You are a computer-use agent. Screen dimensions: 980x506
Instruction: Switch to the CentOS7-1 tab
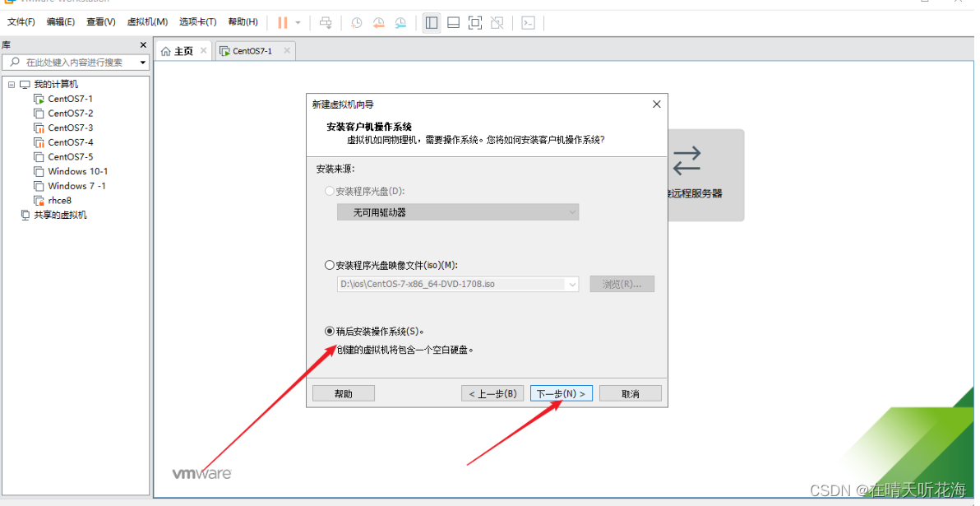pos(252,51)
